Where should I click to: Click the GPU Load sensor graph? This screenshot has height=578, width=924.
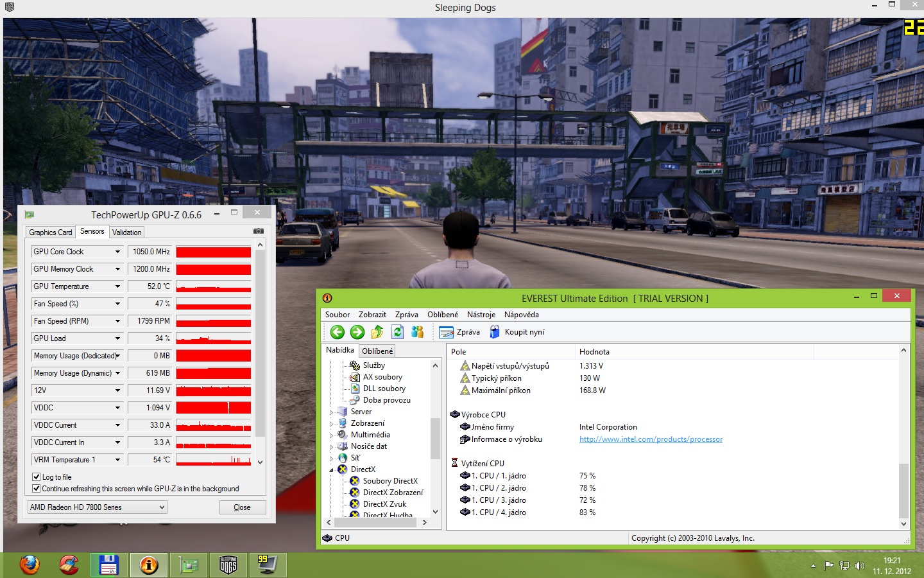(214, 338)
